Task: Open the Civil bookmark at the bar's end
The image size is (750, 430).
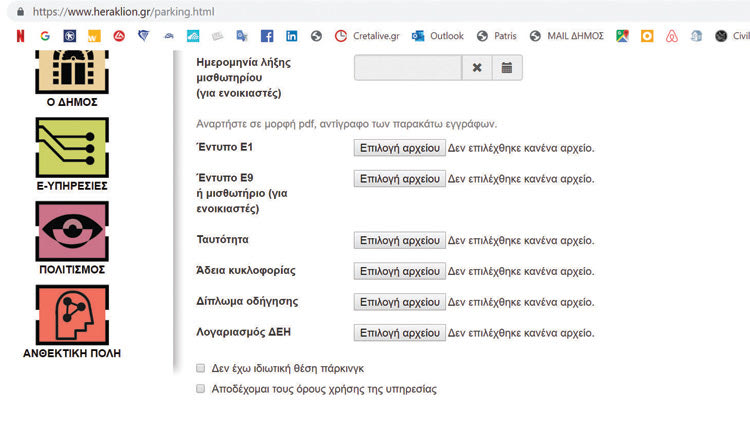Action: 732,36
